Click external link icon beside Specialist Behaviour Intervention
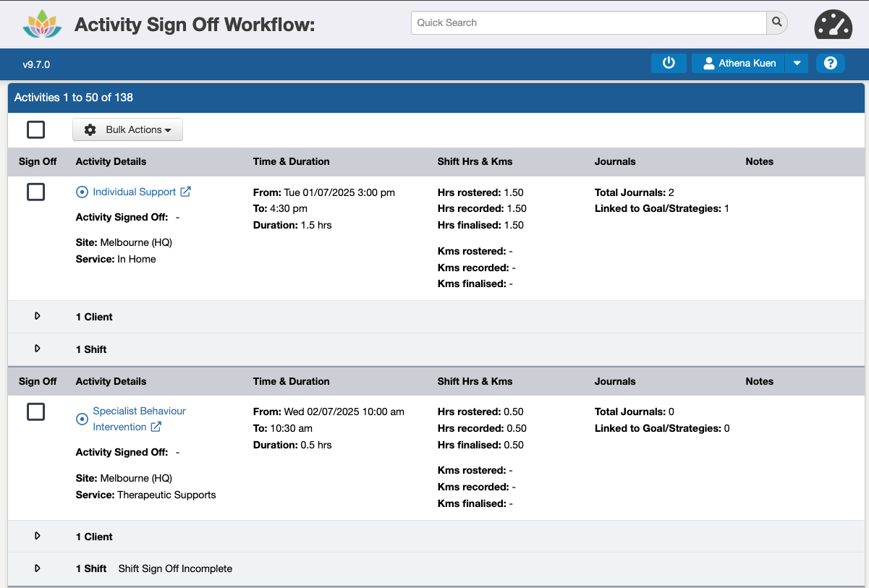Image resolution: width=869 pixels, height=588 pixels. [x=156, y=427]
